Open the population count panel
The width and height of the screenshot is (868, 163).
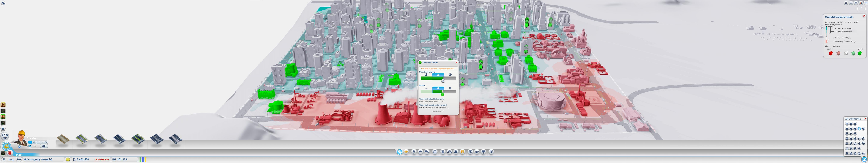[122, 159]
